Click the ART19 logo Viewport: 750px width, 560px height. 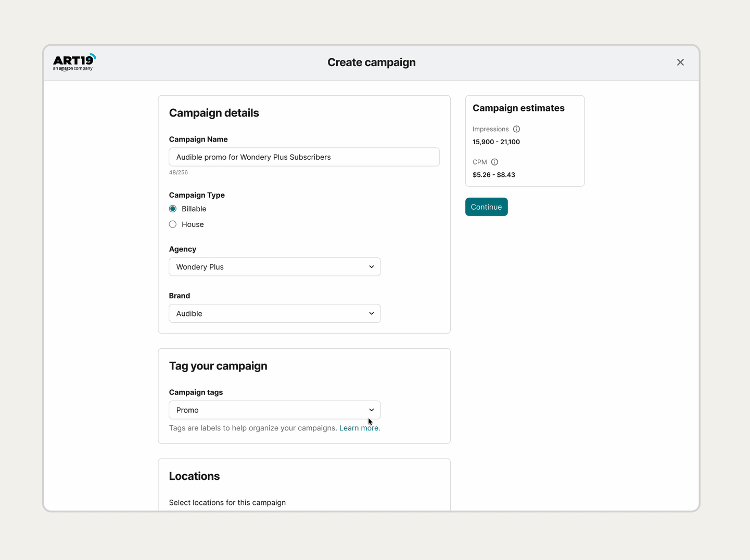click(74, 62)
